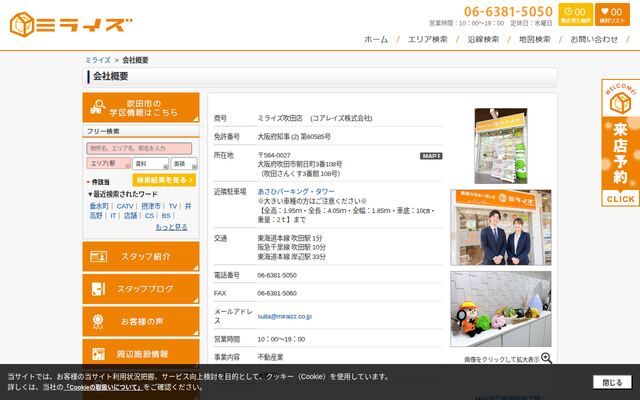The height and width of the screenshot is (400, 640).
Task: Click the 東海道本線 吹田駅 1分 text
Action: pyautogui.click(x=290, y=238)
